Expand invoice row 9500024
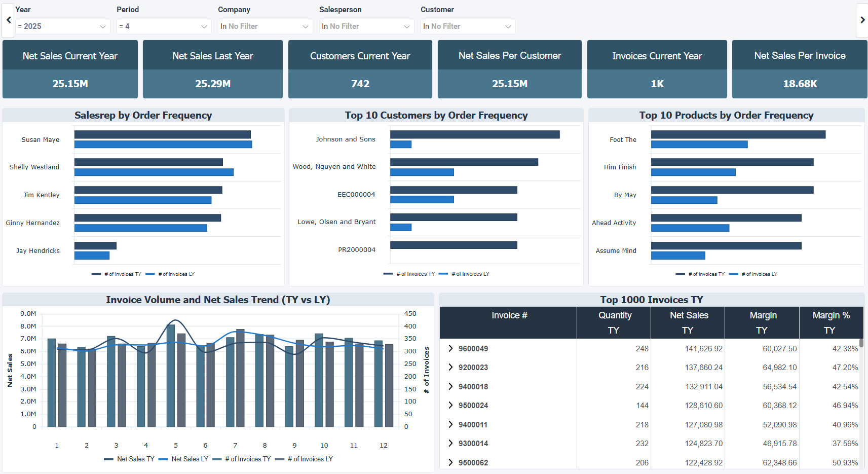This screenshot has height=474, width=868. 450,405
